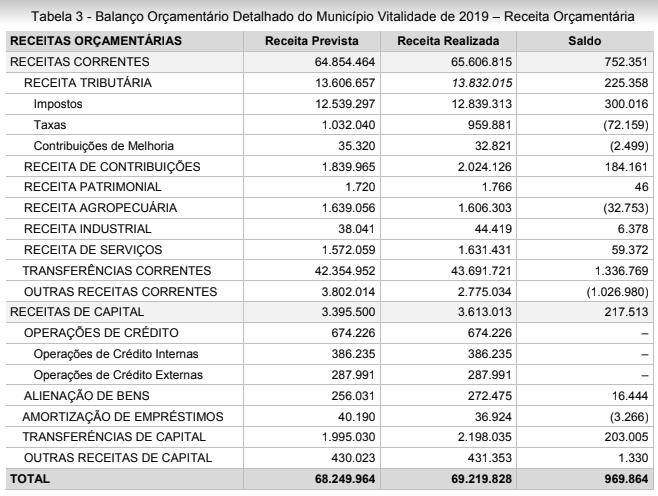This screenshot has height=496, width=658.
Task: Click the 'Operações de Crédito Externas' row label
Action: 118,375
